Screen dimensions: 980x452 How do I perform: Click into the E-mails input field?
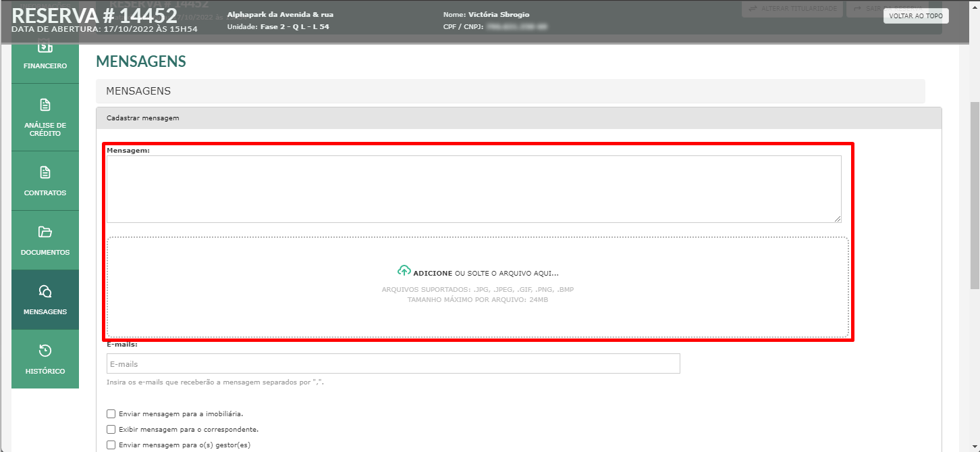click(393, 363)
